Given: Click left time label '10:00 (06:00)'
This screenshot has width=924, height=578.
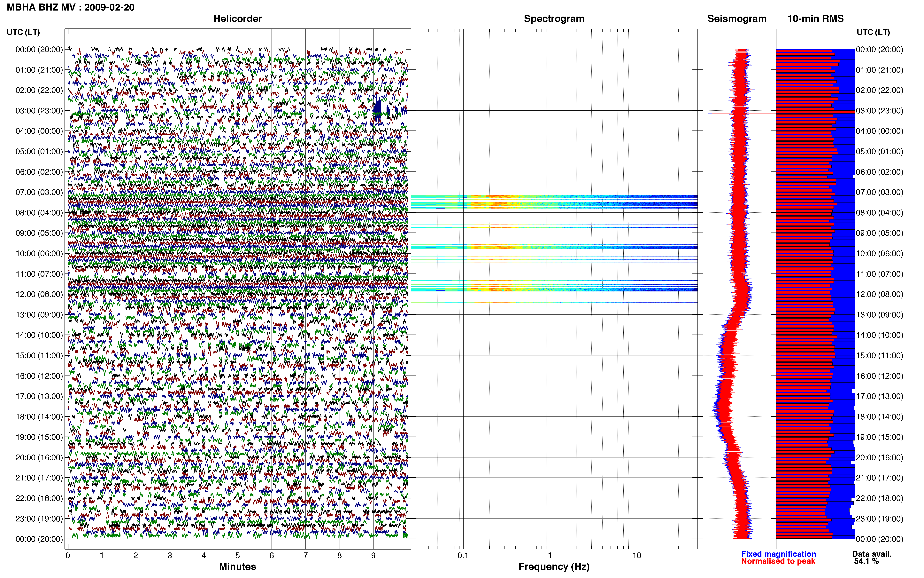Looking at the screenshot, I should click(x=39, y=253).
